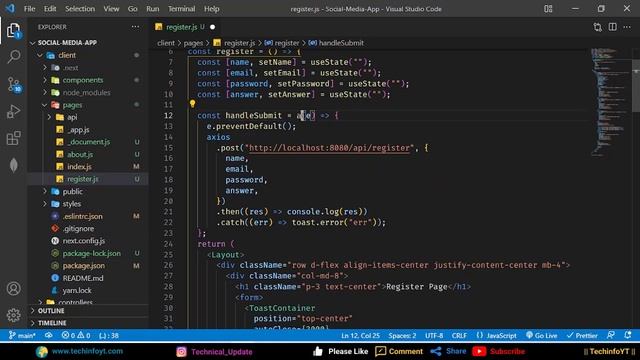
Task: Expand the node_modules folder
Action: coord(45,93)
